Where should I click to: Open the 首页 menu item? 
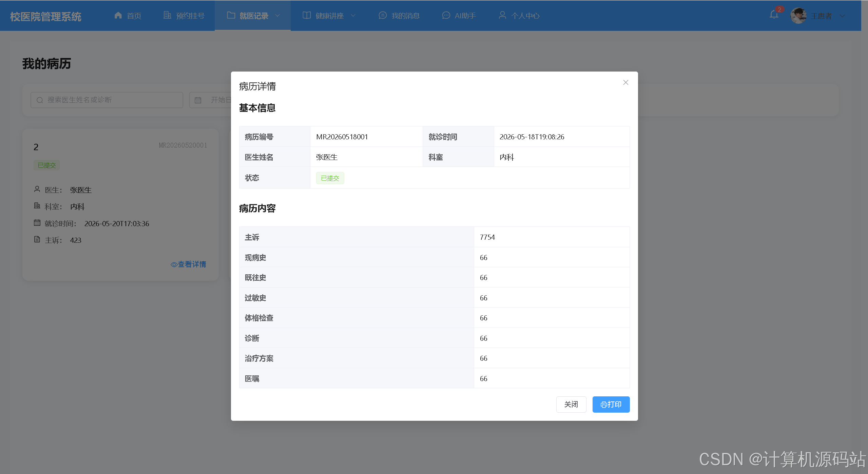tap(128, 16)
